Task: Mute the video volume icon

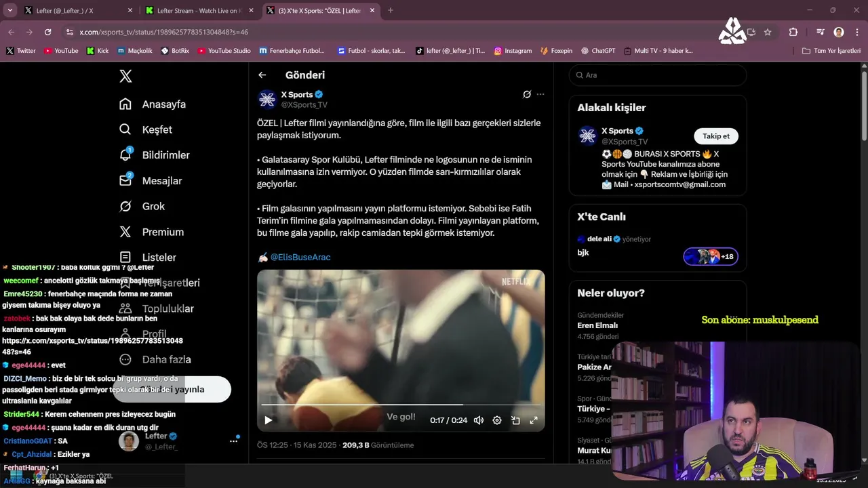Action: point(479,420)
